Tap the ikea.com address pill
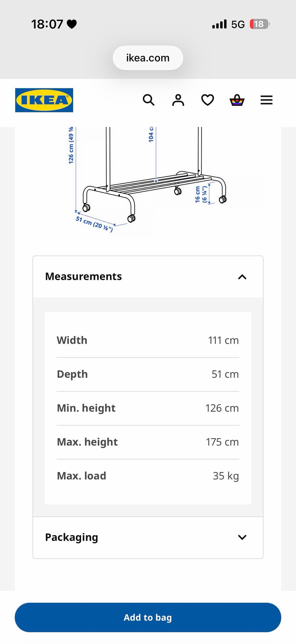The image size is (296, 644). coord(148,58)
